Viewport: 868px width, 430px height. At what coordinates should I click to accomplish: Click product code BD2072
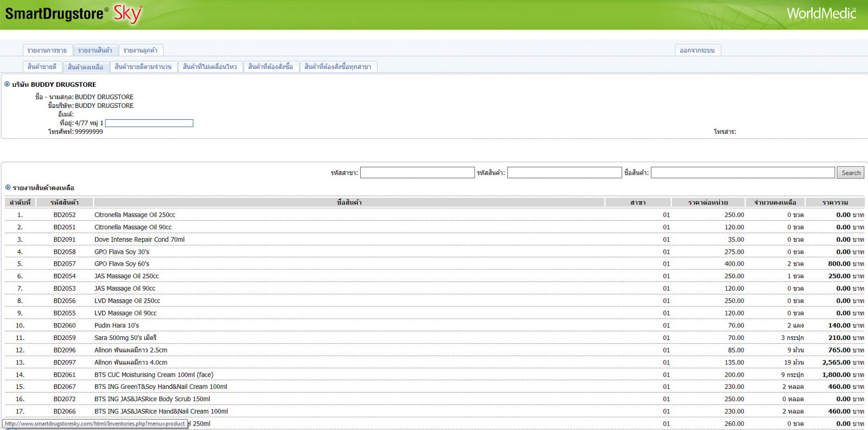tap(65, 399)
